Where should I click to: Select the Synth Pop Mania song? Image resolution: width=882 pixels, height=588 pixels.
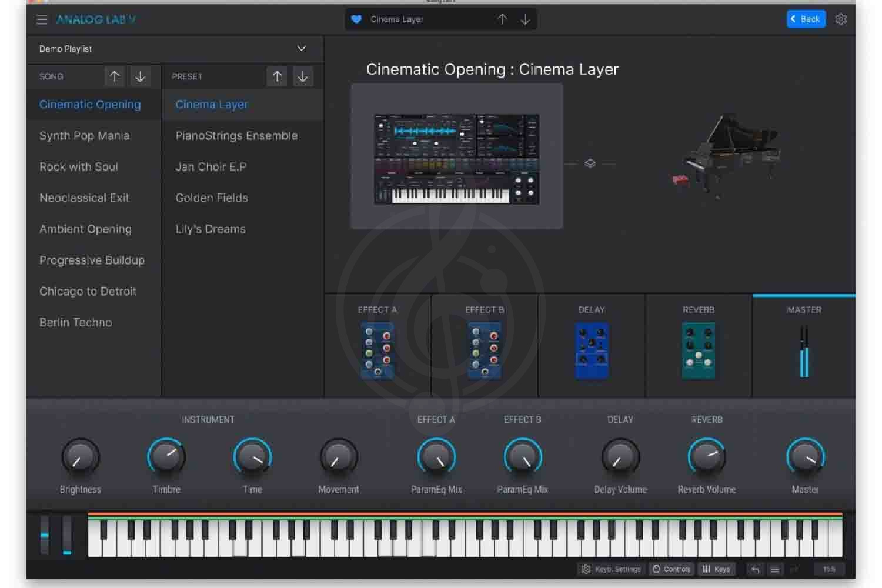pos(93,136)
